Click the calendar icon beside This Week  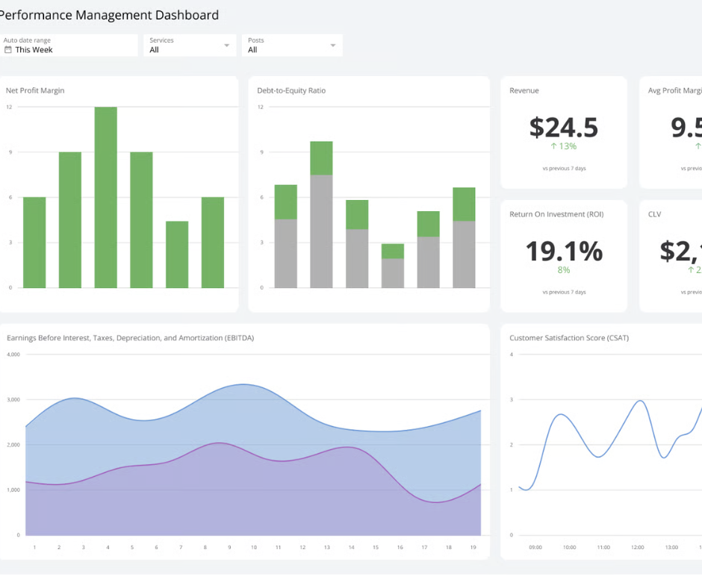click(8, 50)
